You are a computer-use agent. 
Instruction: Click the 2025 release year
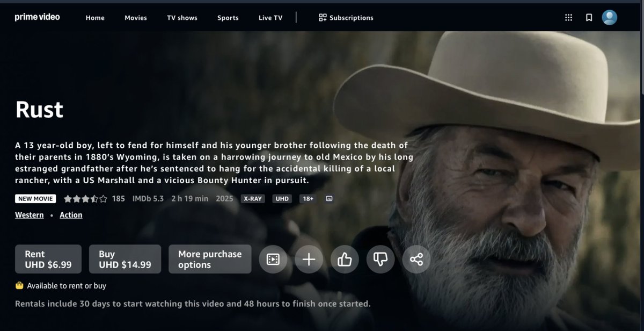(x=224, y=199)
